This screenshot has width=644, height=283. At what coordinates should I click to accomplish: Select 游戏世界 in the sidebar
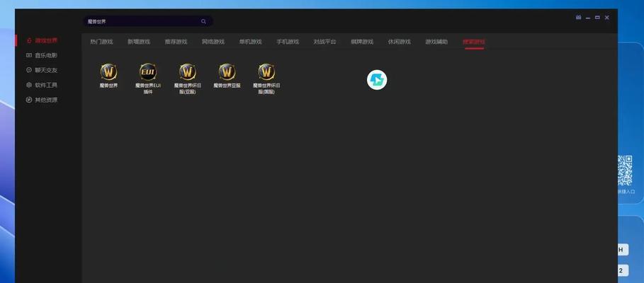coord(42,40)
